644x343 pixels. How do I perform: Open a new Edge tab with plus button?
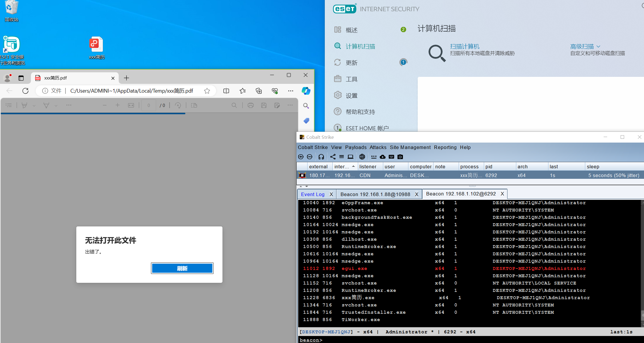tap(126, 78)
